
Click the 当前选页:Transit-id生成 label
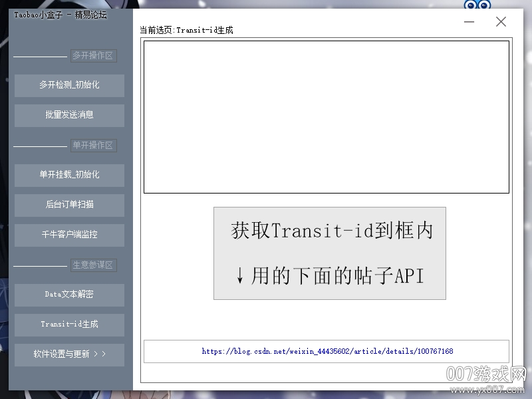pos(186,30)
